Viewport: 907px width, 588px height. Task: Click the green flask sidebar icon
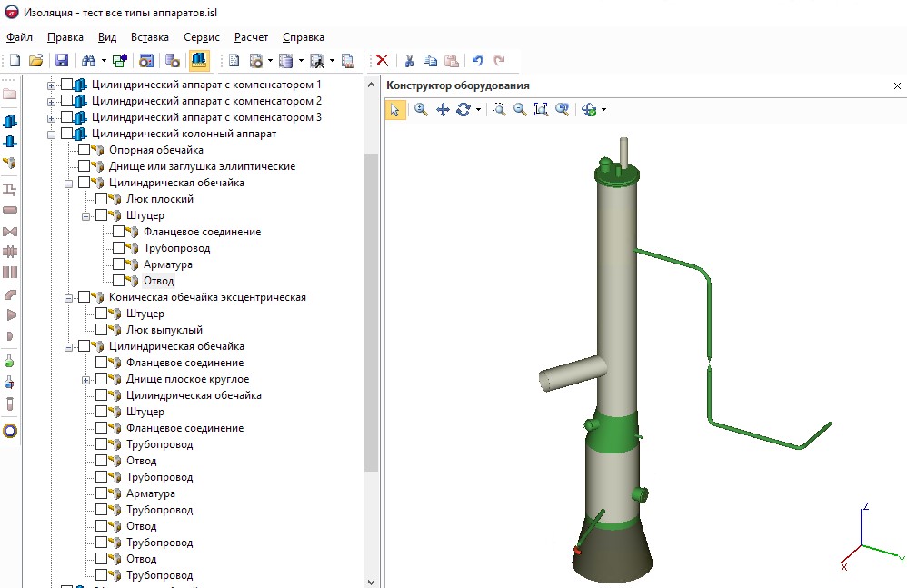point(9,362)
